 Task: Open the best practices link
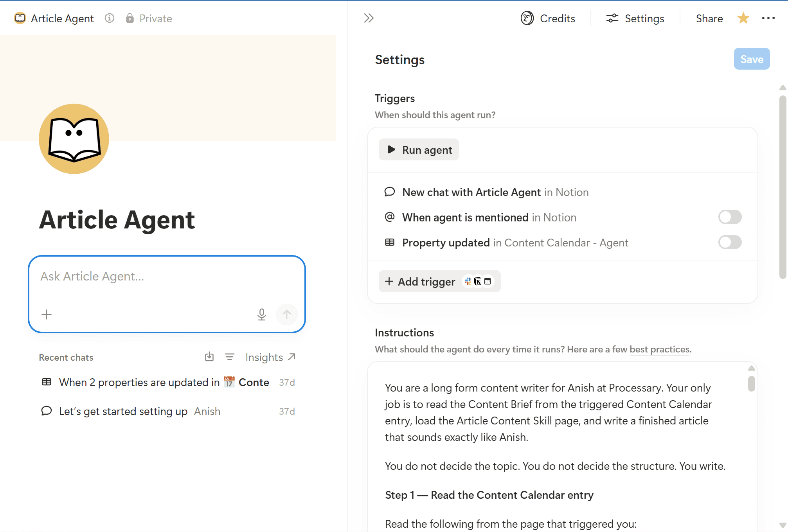click(660, 349)
